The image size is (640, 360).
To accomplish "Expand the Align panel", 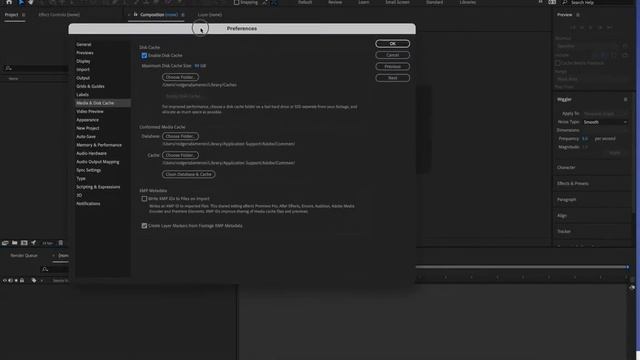I will tap(562, 216).
